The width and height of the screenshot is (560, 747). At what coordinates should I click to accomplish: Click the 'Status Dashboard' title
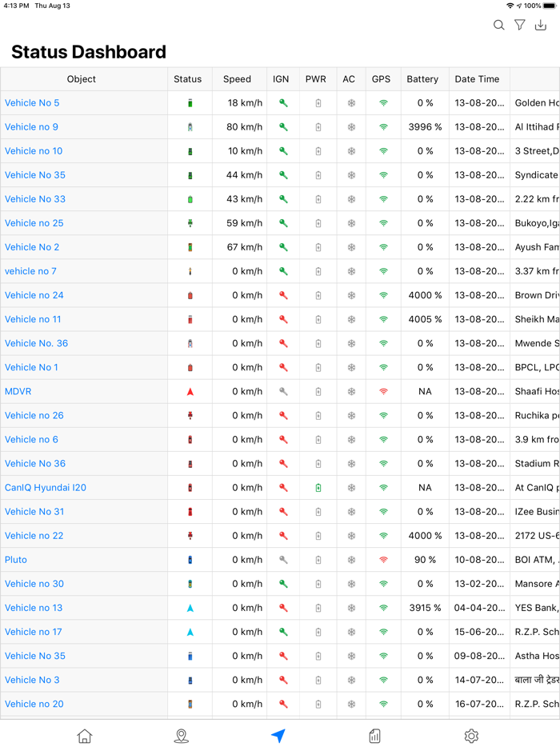(89, 52)
